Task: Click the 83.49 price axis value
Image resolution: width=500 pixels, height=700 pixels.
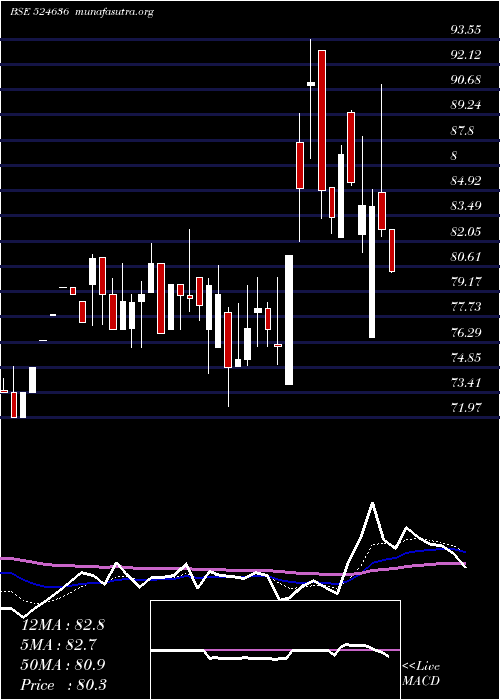Action: click(x=466, y=206)
